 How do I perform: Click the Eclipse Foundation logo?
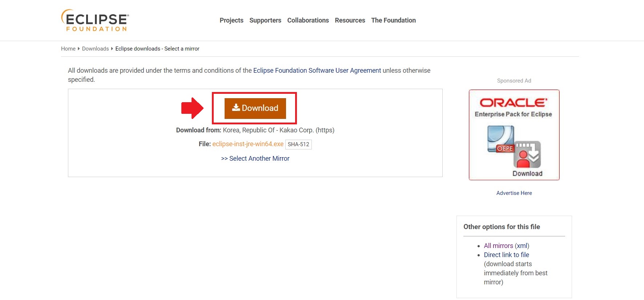tap(95, 20)
